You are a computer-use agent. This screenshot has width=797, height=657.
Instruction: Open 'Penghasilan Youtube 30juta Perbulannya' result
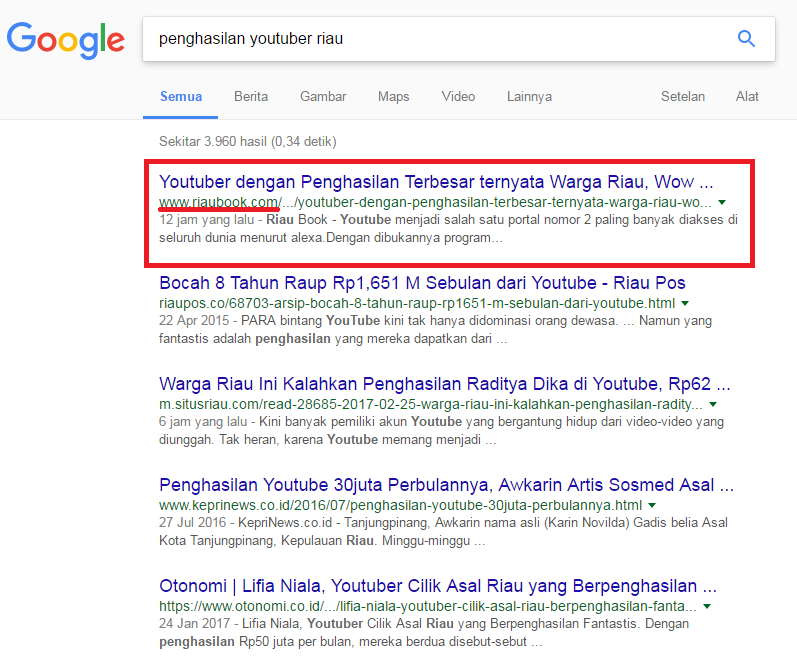(x=446, y=485)
